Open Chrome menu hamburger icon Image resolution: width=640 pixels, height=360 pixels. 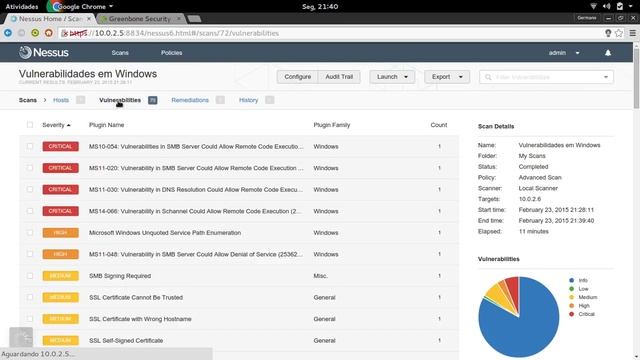tap(633, 33)
